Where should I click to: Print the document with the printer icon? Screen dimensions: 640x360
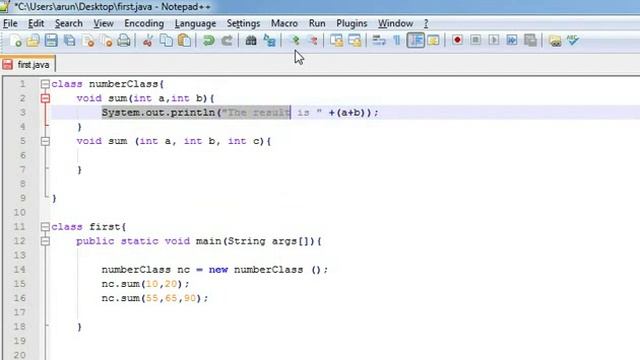(x=124, y=40)
